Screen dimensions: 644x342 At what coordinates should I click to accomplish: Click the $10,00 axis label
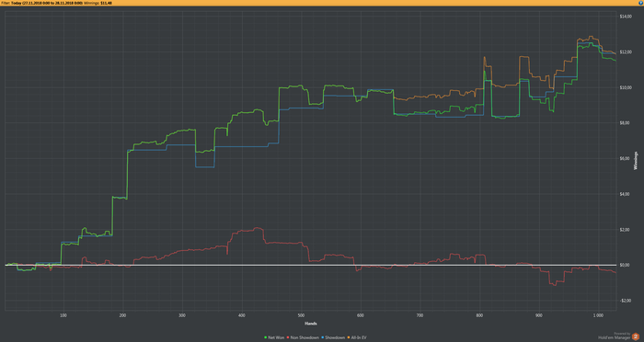tap(626, 87)
